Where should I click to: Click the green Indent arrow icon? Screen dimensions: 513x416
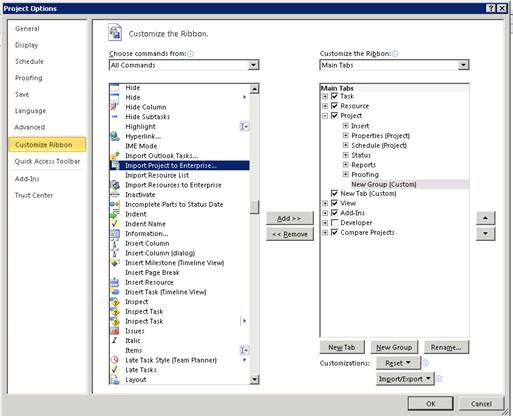point(115,214)
